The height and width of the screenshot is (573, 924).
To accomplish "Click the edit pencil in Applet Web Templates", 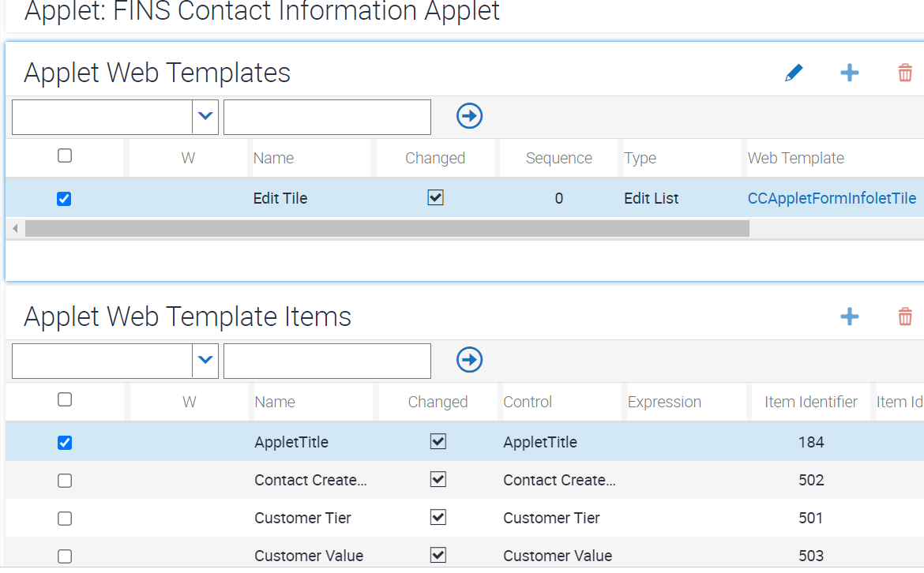I will (x=794, y=72).
